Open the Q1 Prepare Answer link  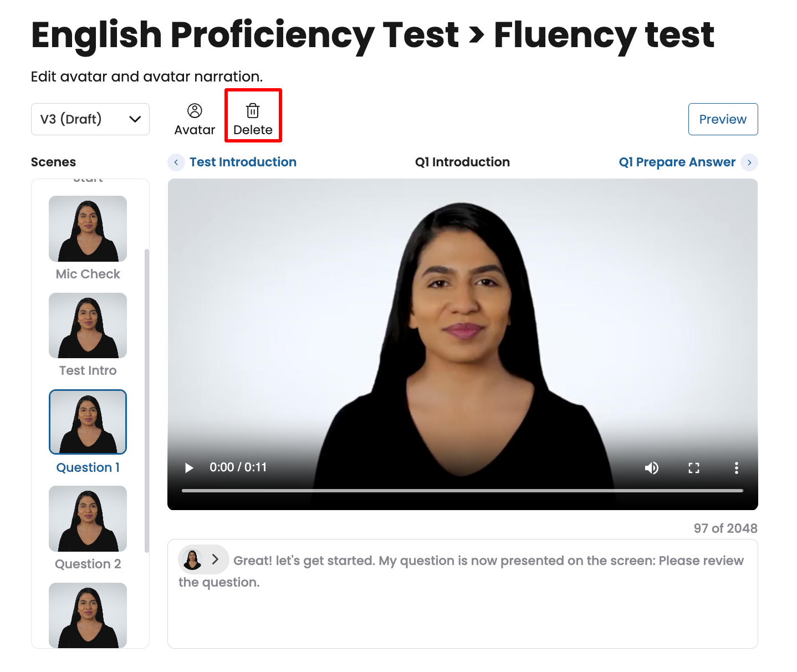tap(677, 162)
